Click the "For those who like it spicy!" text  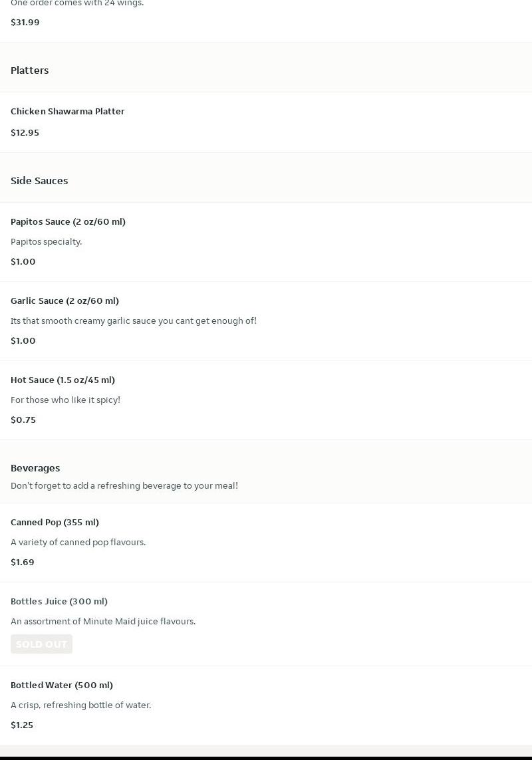tap(65, 400)
